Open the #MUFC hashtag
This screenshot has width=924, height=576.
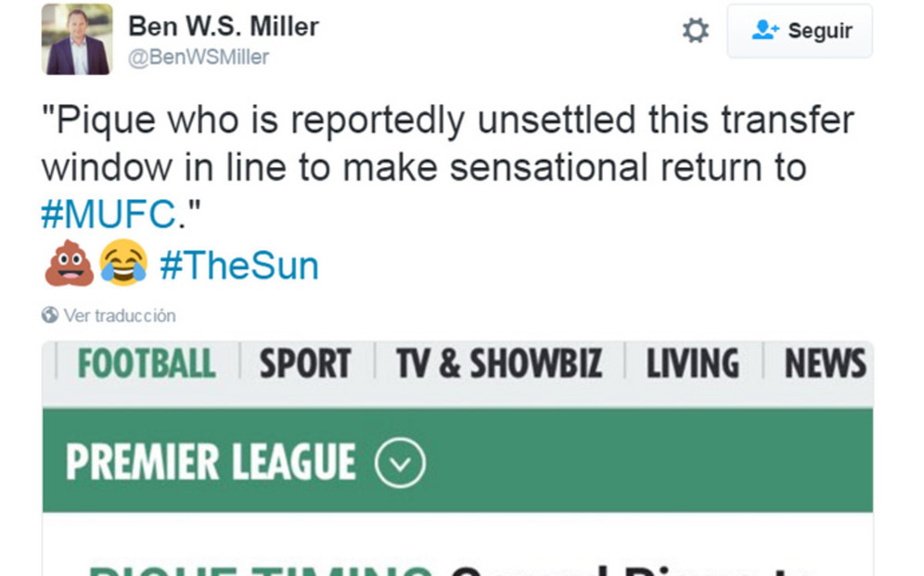pos(109,215)
